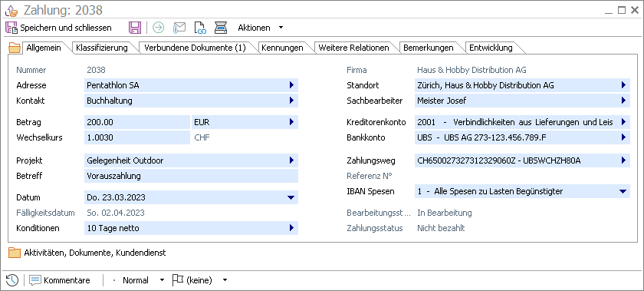This screenshot has height=291, width=644.
Task: Open the history clock icon
Action: [x=12, y=280]
